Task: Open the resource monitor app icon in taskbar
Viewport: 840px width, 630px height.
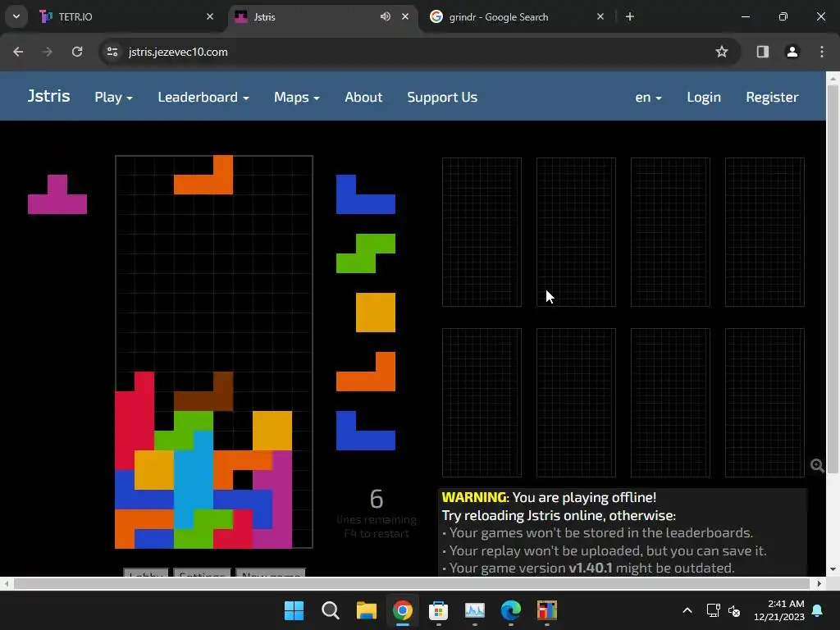Action: point(475,610)
